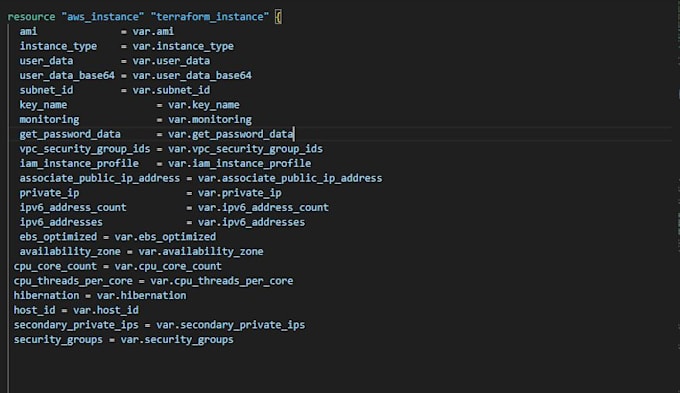Click the value var.security_groups

[177, 340]
